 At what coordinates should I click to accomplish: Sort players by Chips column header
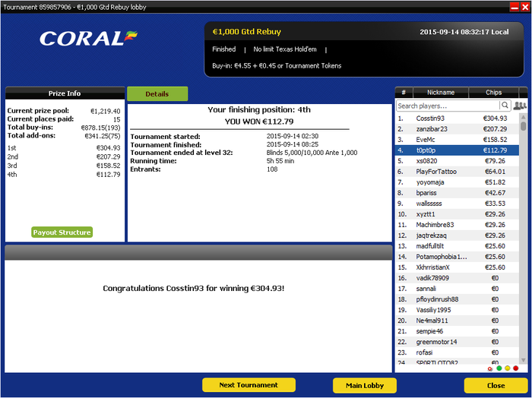tap(493, 92)
